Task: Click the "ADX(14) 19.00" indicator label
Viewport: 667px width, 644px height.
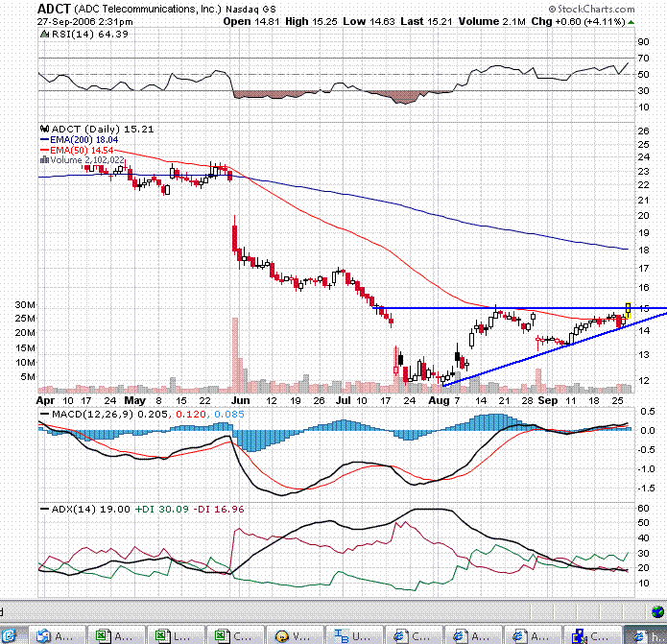Action: 90,509
